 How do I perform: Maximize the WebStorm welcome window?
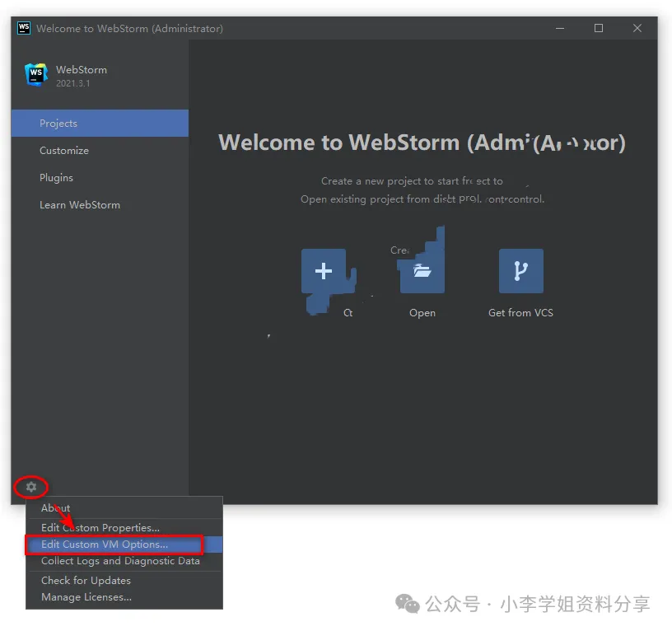coord(598,28)
